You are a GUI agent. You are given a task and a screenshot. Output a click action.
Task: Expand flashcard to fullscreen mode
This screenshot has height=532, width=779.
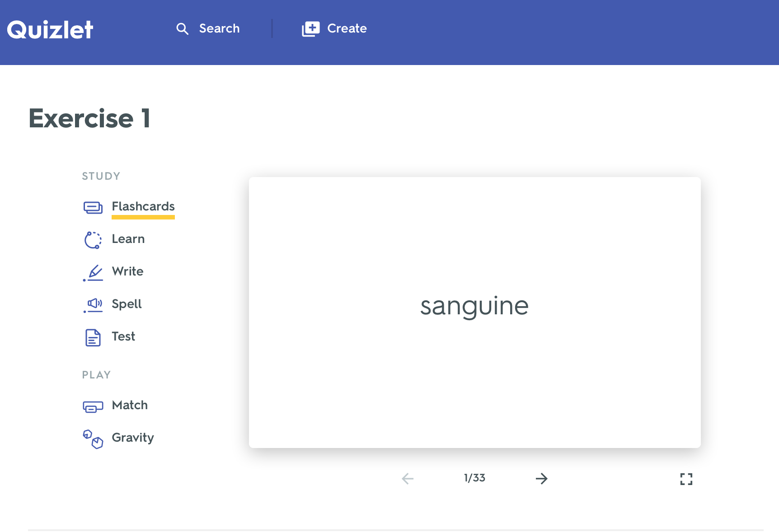click(x=686, y=479)
